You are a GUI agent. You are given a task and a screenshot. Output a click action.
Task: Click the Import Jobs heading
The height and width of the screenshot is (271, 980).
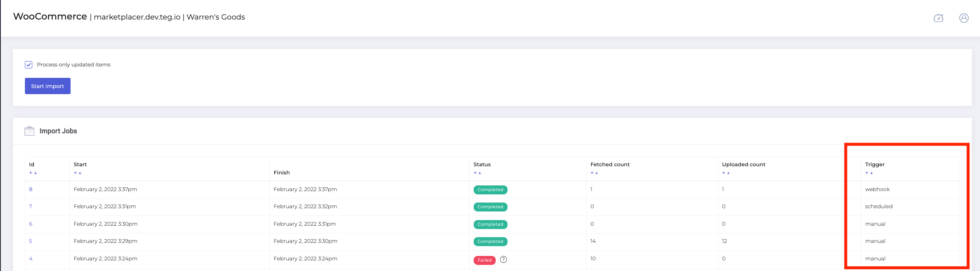[58, 131]
